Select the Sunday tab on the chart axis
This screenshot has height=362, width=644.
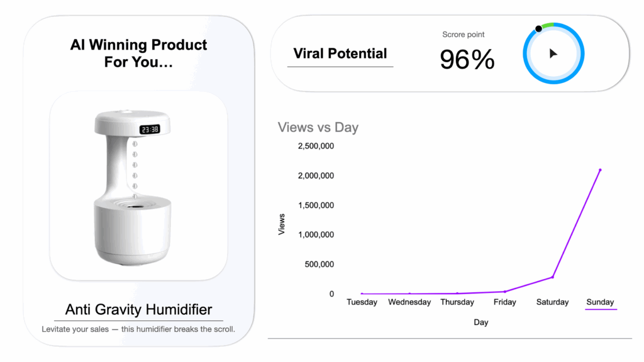(x=600, y=302)
